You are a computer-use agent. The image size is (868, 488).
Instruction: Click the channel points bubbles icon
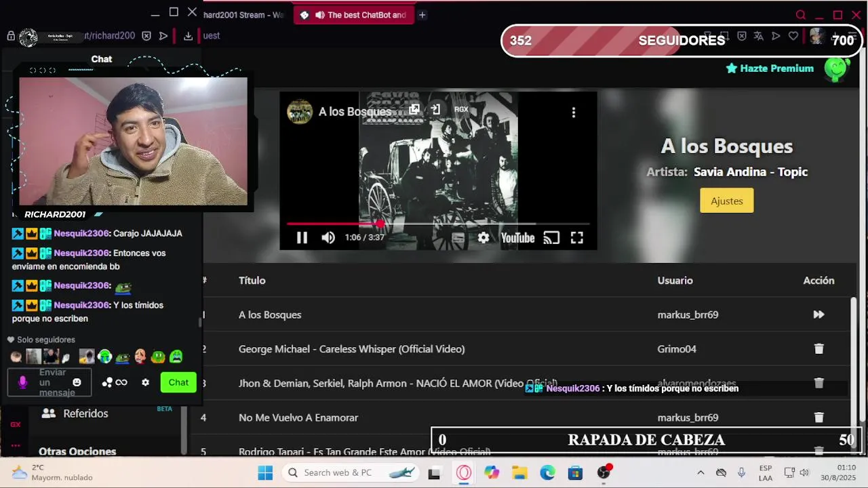(107, 382)
